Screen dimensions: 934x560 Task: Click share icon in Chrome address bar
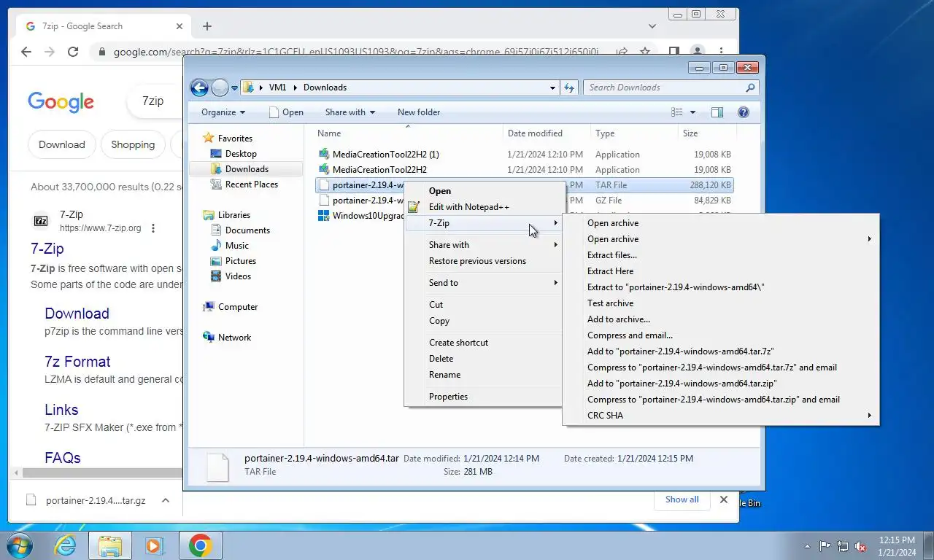click(622, 52)
